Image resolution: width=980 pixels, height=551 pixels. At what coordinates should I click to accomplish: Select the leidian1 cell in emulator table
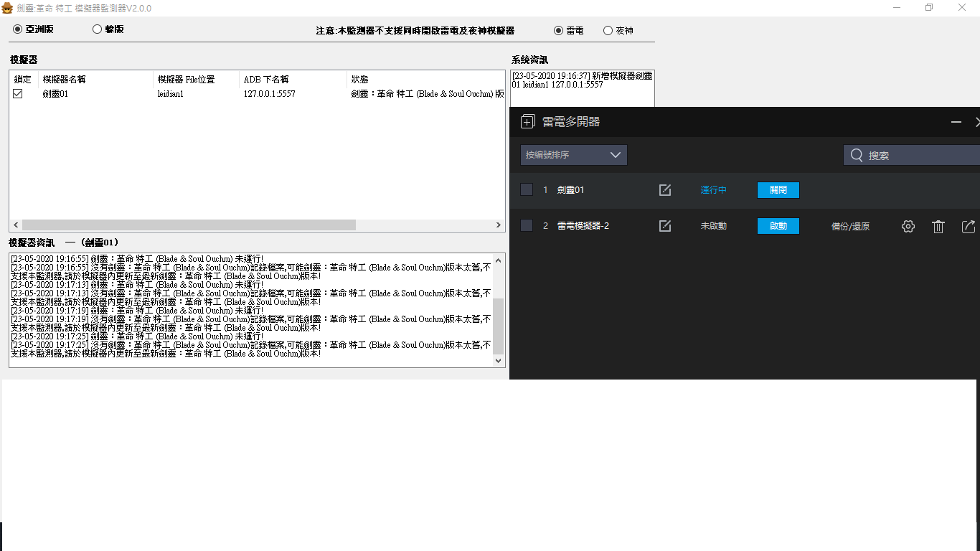pyautogui.click(x=171, y=93)
